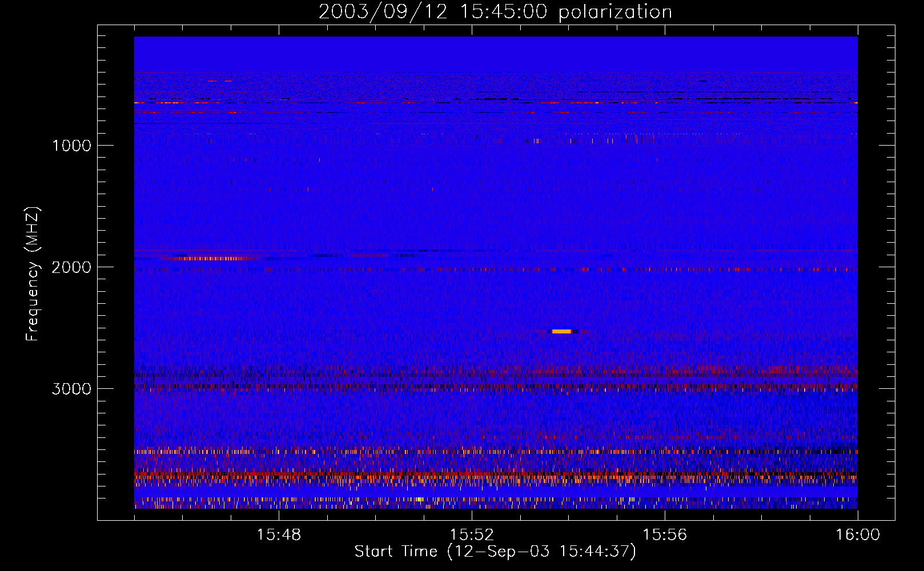This screenshot has height=571, width=924.
Task: Click the "2000" frequency tick label
Action: (71, 267)
